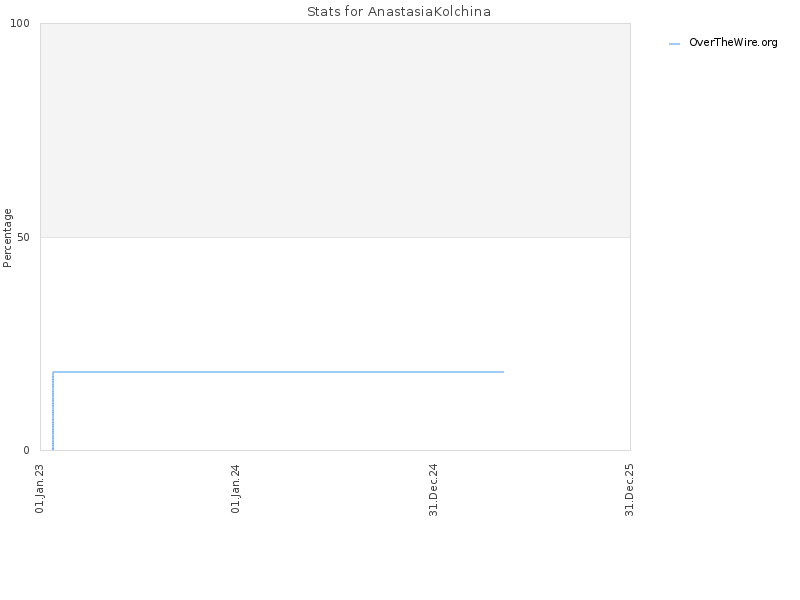Click the 50 y-axis label
Image resolution: width=800 pixels, height=600 pixels.
pyautogui.click(x=23, y=237)
